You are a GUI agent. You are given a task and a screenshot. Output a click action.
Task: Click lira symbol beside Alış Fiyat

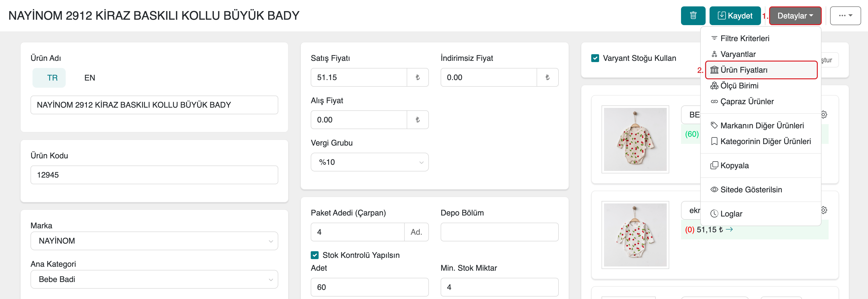(418, 120)
